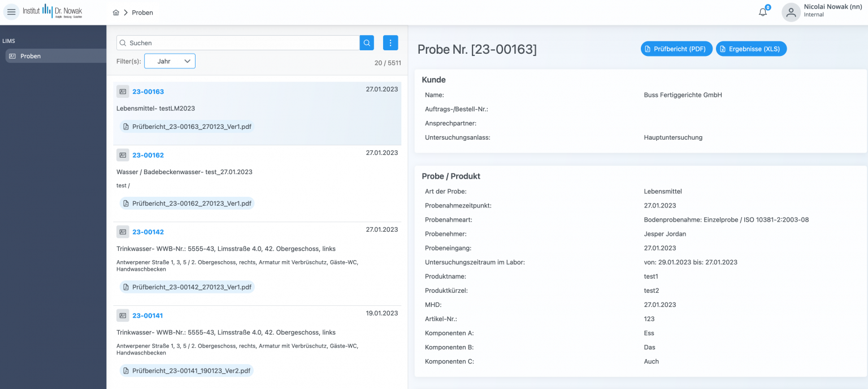
Task: Click the Institut Dr. Nowak logo
Action: [53, 12]
